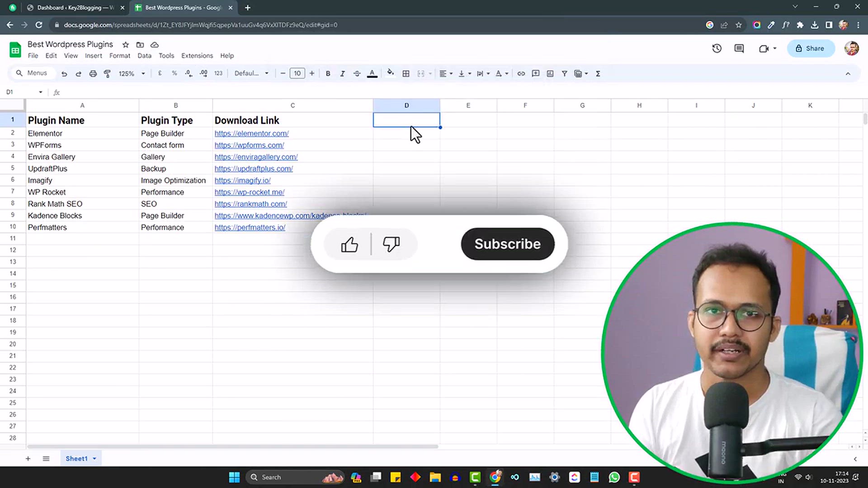Viewport: 868px width, 488px height.
Task: Open Windows Start menu
Action: tap(234, 477)
